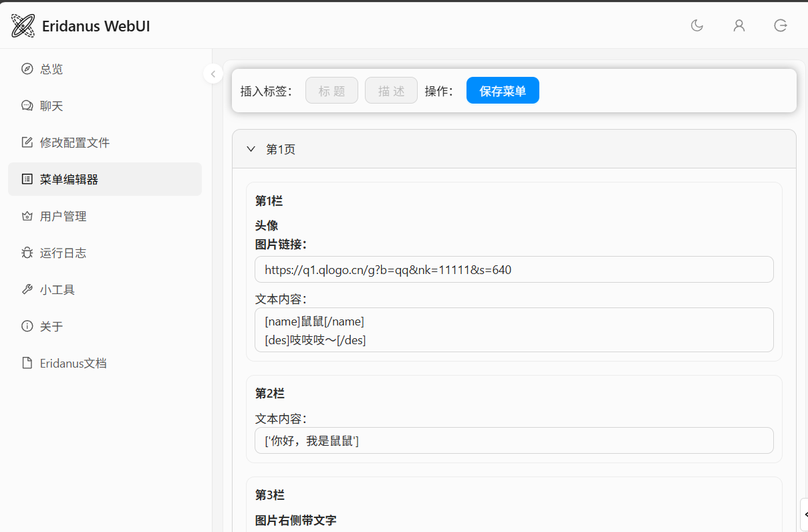Open Eridanus文档 via the document icon

(27, 363)
